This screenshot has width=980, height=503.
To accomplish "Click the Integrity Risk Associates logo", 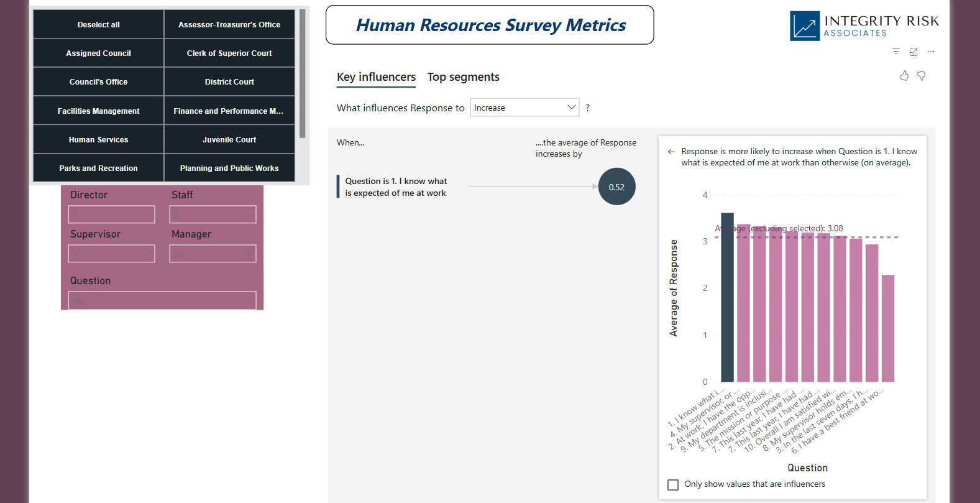I will click(864, 26).
